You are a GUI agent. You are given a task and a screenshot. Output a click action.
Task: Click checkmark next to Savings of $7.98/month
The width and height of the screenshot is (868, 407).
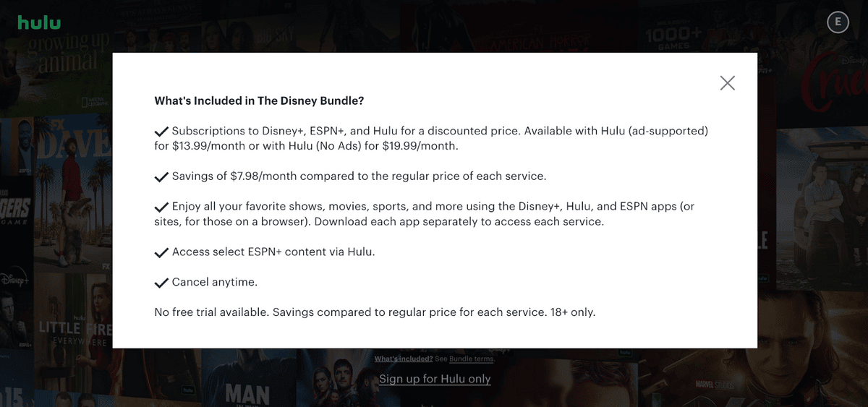[161, 176]
